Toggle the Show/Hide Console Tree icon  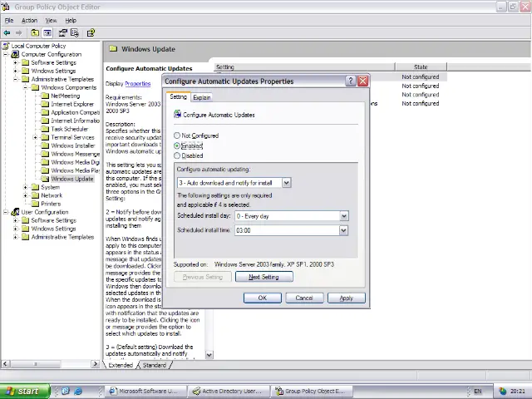pos(47,32)
